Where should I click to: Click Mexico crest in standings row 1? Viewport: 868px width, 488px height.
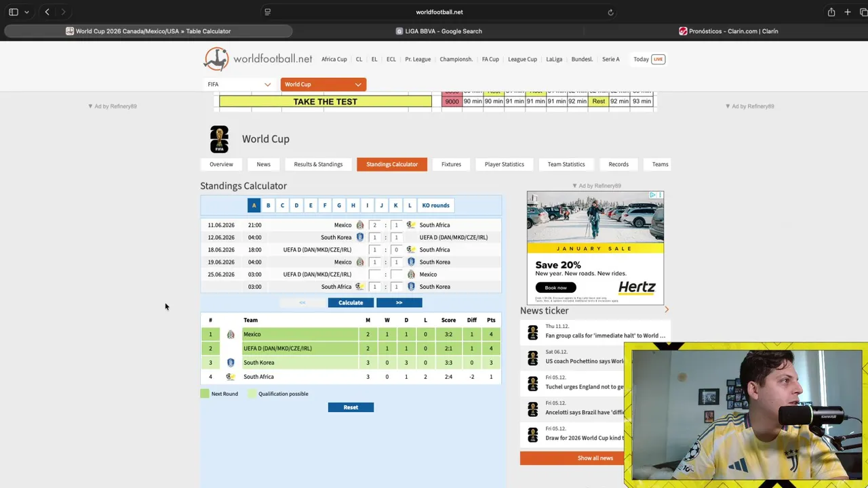pos(231,334)
